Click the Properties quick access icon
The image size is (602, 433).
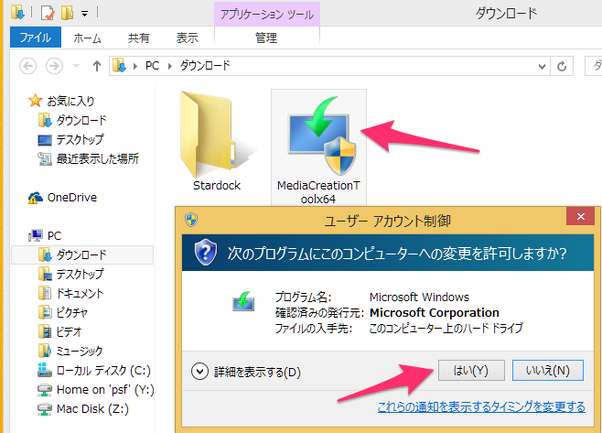[48, 13]
